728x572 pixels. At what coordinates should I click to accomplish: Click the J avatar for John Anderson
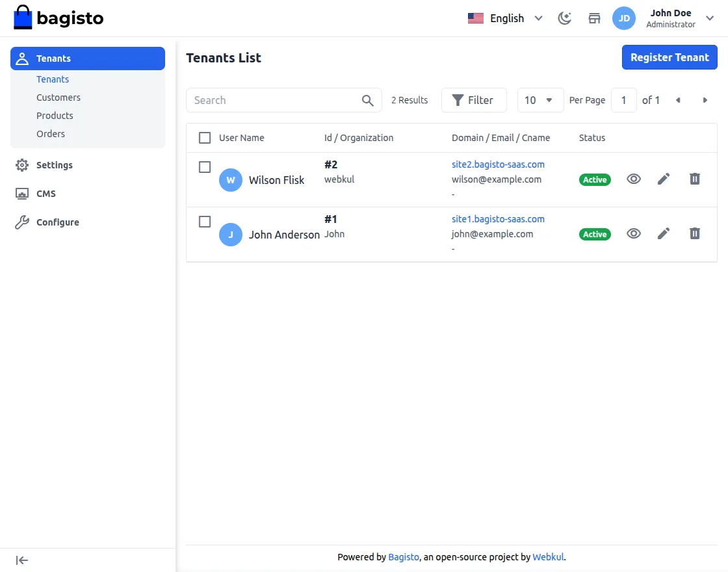pos(231,235)
